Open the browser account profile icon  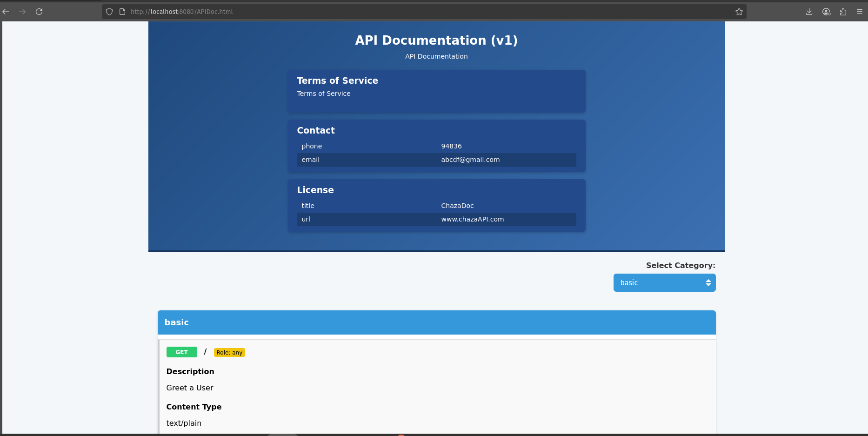tap(826, 12)
